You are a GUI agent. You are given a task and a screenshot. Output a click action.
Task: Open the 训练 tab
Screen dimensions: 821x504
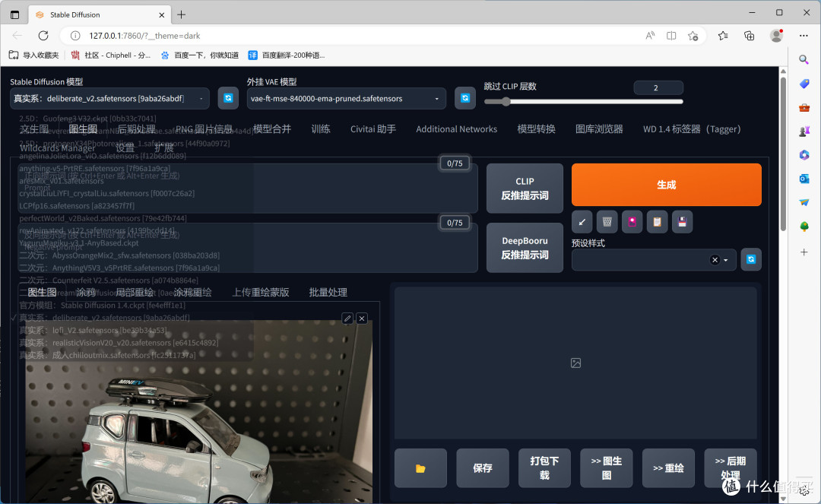click(x=321, y=128)
